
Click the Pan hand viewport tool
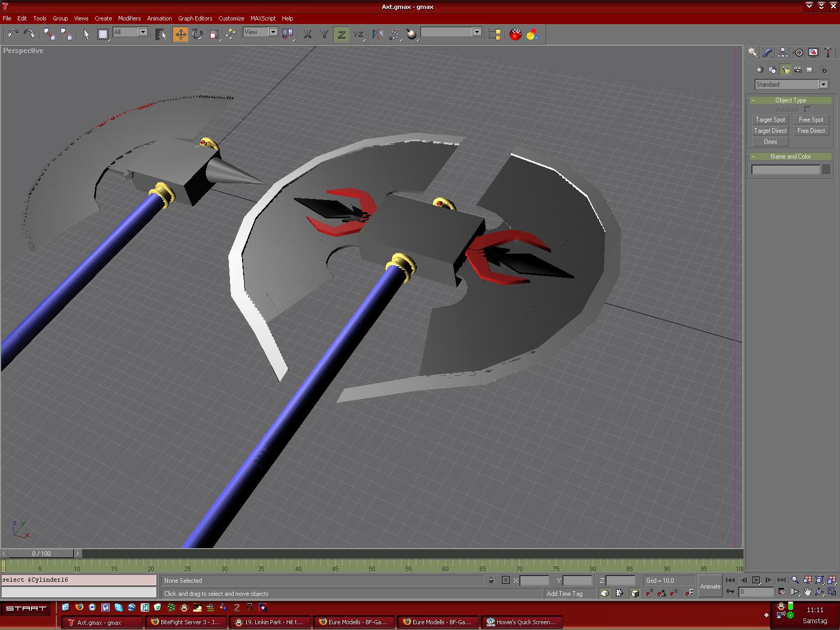click(x=807, y=592)
